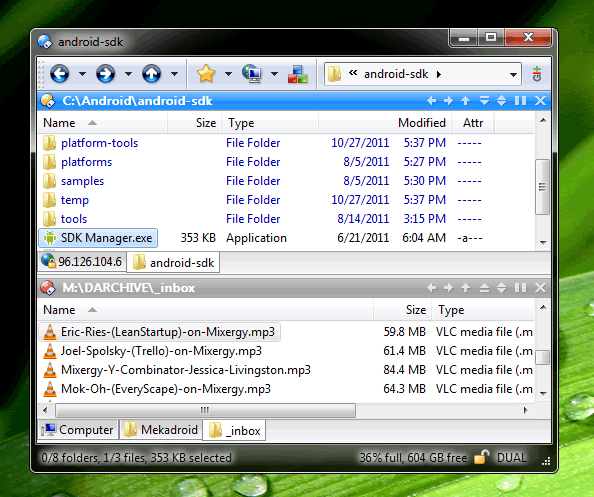
Task: Switch to the Computer tab
Action: click(78, 430)
